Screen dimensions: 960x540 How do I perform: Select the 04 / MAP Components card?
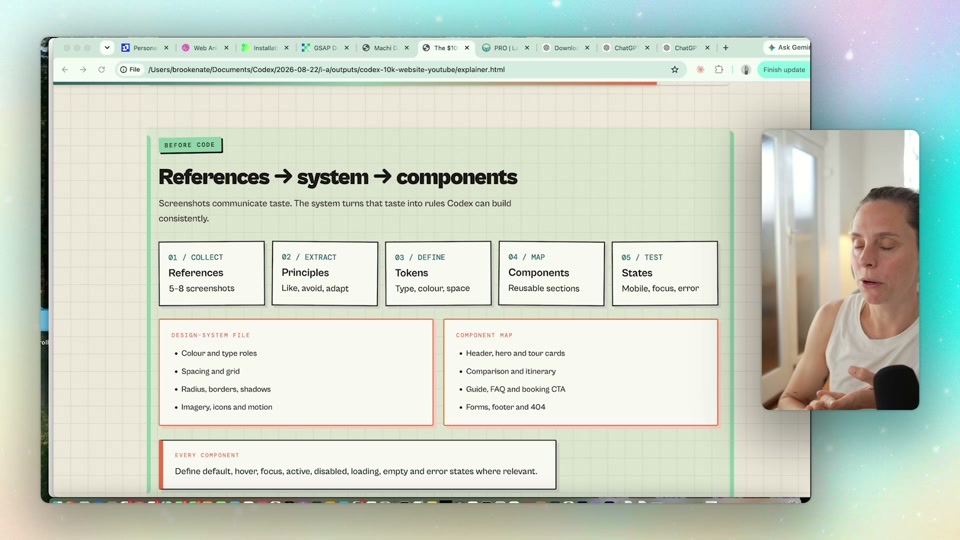(552, 273)
